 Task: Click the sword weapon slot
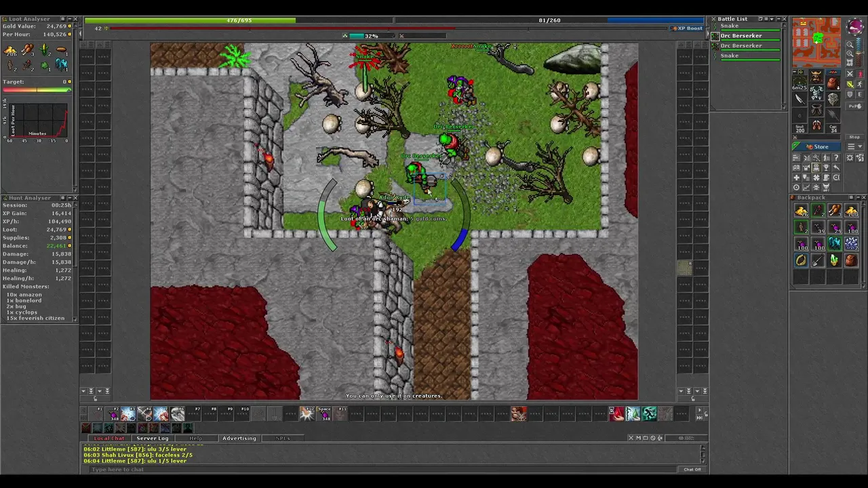coord(800,99)
